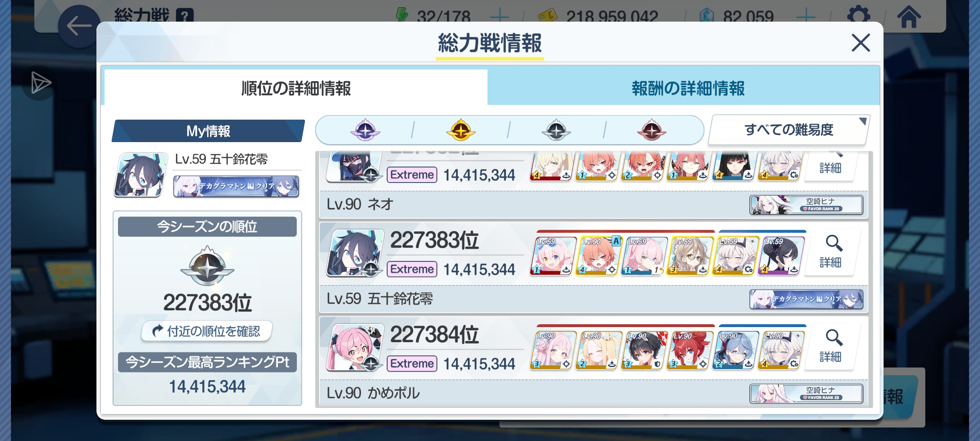Viewport: 980px width, 441px height.
Task: Switch to 順位の詳細情報 tab
Action: click(296, 88)
